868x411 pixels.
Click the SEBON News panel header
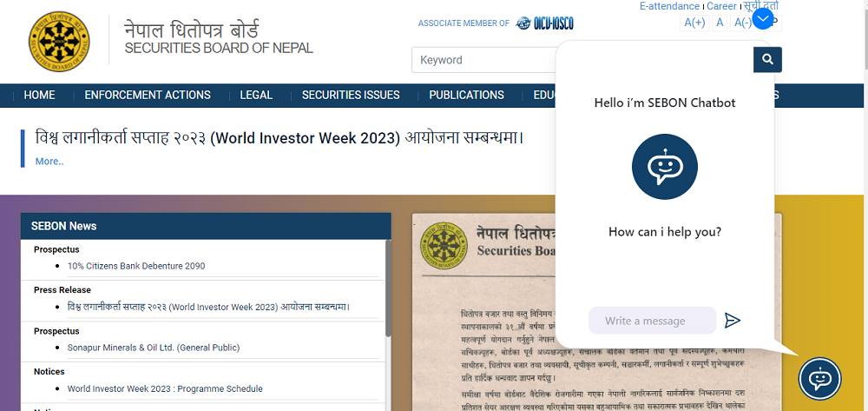206,226
